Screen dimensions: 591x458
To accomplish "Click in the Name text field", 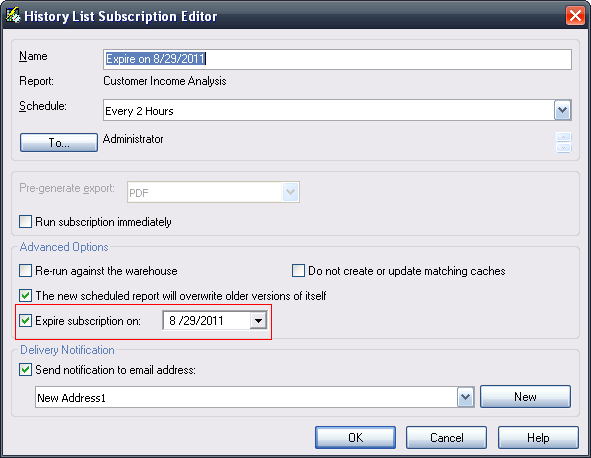I will 337,59.
